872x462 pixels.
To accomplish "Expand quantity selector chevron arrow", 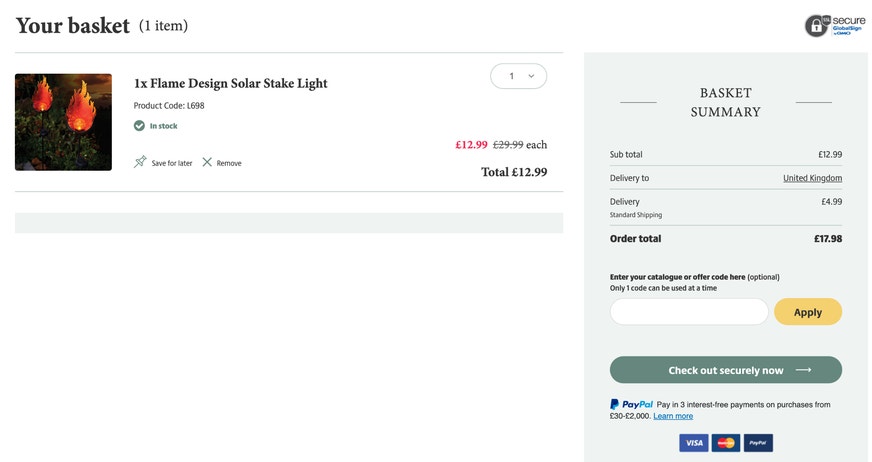I will coord(531,76).
